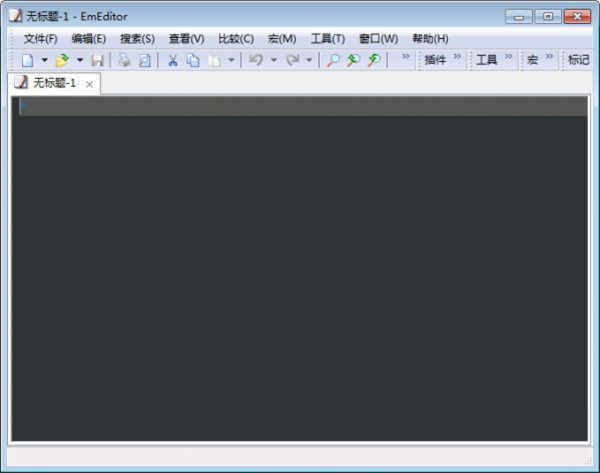This screenshot has height=473, width=600.
Task: Click the New document icon
Action: [28, 60]
